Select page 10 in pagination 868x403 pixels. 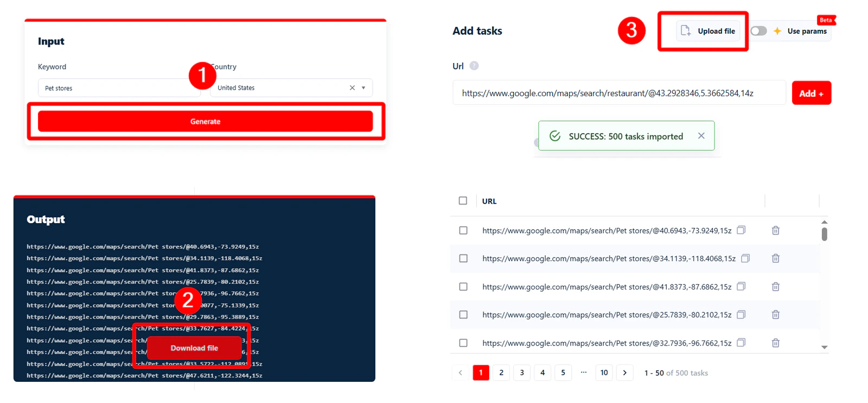point(604,373)
